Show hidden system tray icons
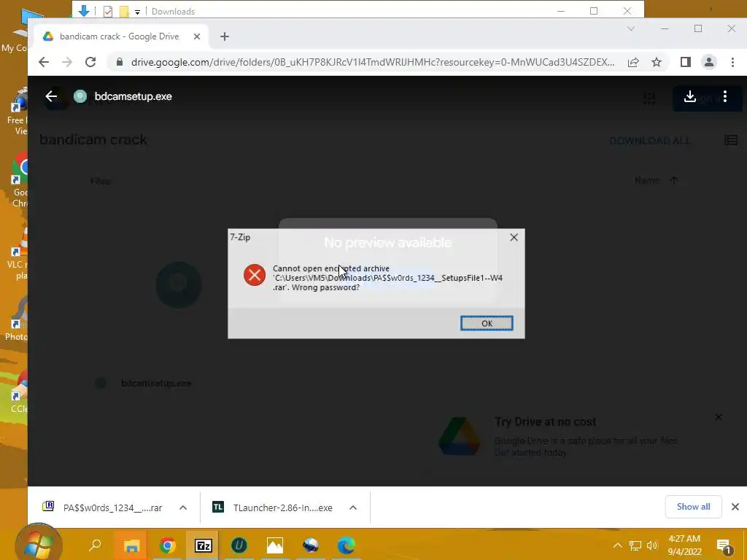 point(617,545)
